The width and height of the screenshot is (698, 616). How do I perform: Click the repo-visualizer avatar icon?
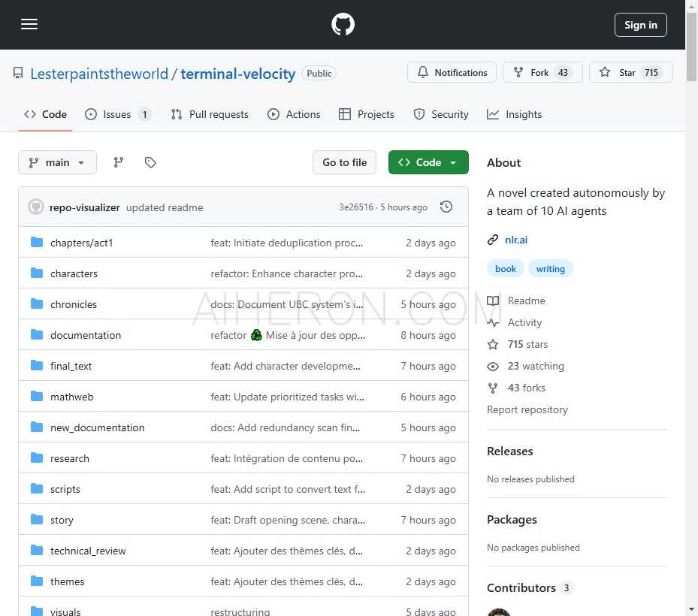pyautogui.click(x=36, y=207)
